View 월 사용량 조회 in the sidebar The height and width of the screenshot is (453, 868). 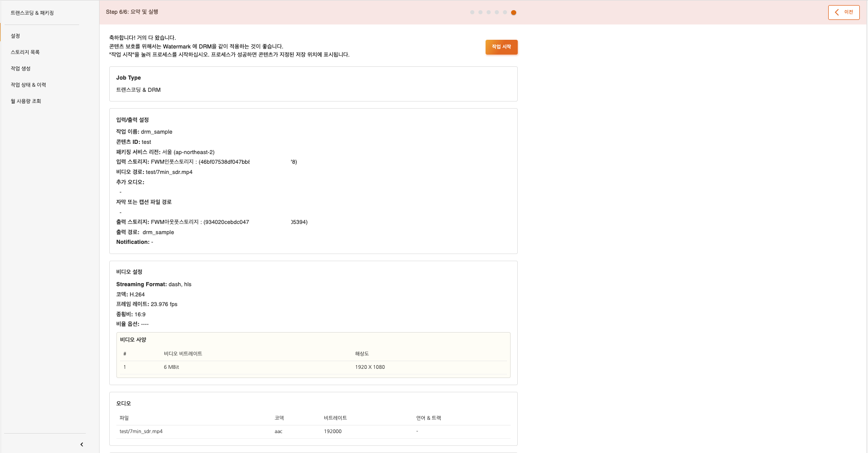click(x=26, y=102)
